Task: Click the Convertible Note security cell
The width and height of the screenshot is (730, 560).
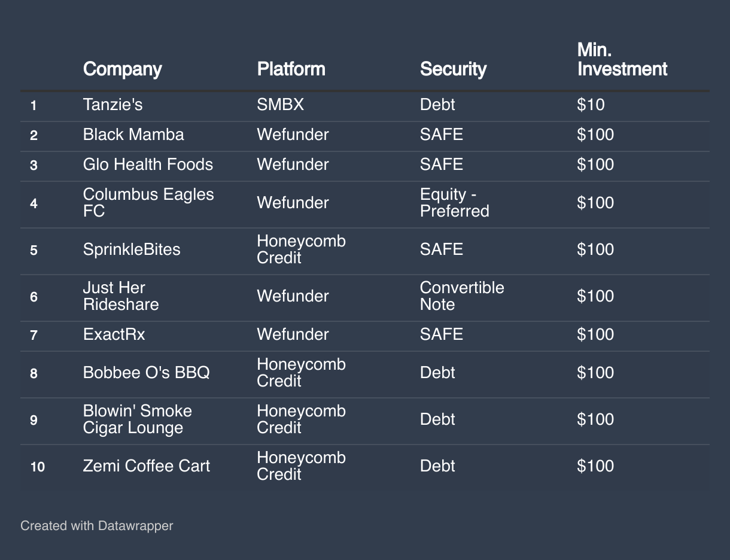Action: coord(461,296)
